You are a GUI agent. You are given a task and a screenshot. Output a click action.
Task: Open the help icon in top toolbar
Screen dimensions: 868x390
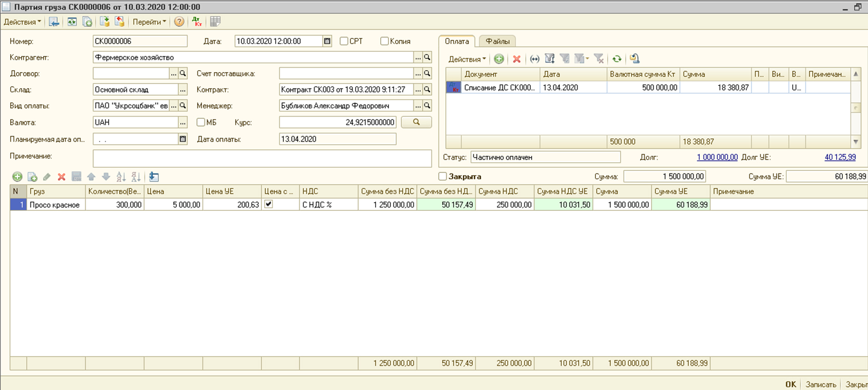pyautogui.click(x=179, y=21)
